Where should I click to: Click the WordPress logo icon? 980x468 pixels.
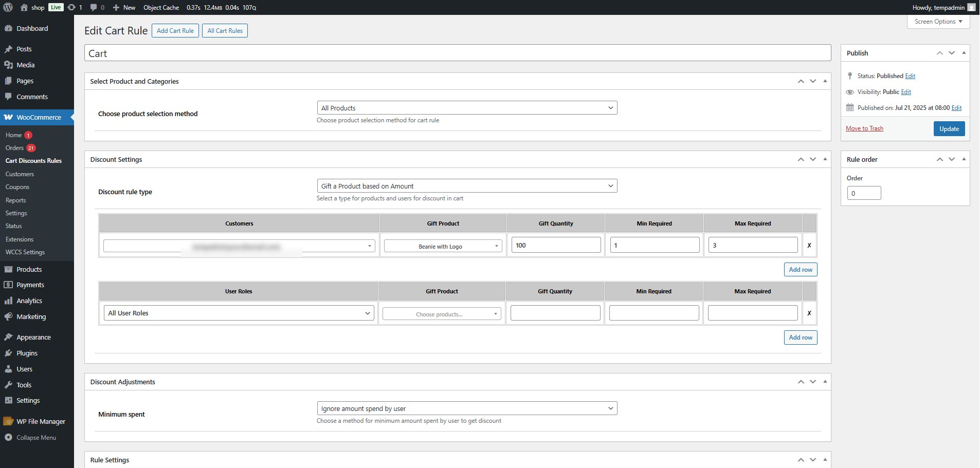[8, 7]
